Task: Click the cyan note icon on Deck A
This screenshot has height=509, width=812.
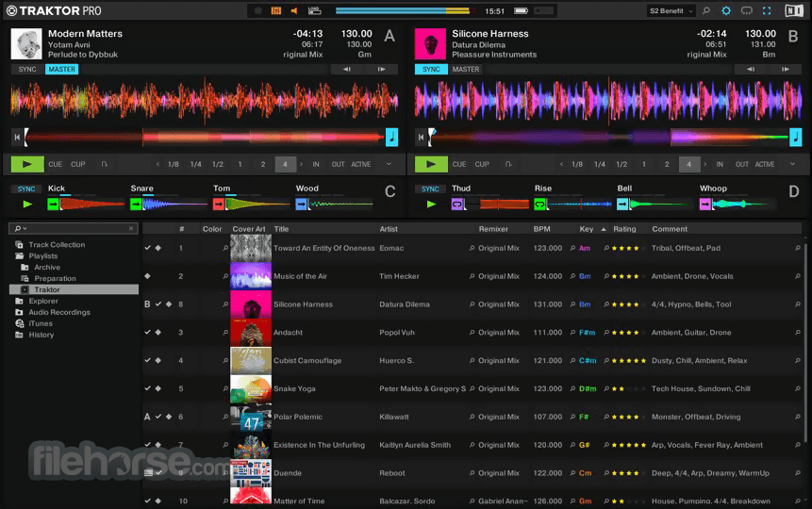Action: tap(392, 138)
